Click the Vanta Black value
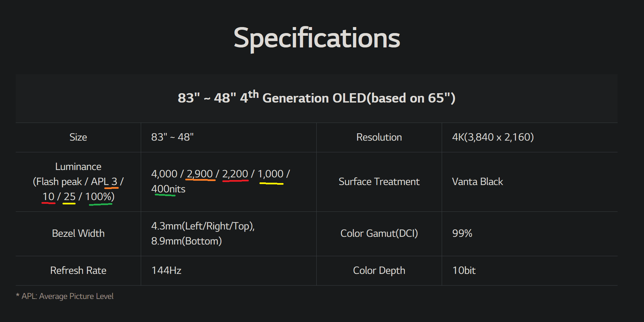 [x=477, y=182]
